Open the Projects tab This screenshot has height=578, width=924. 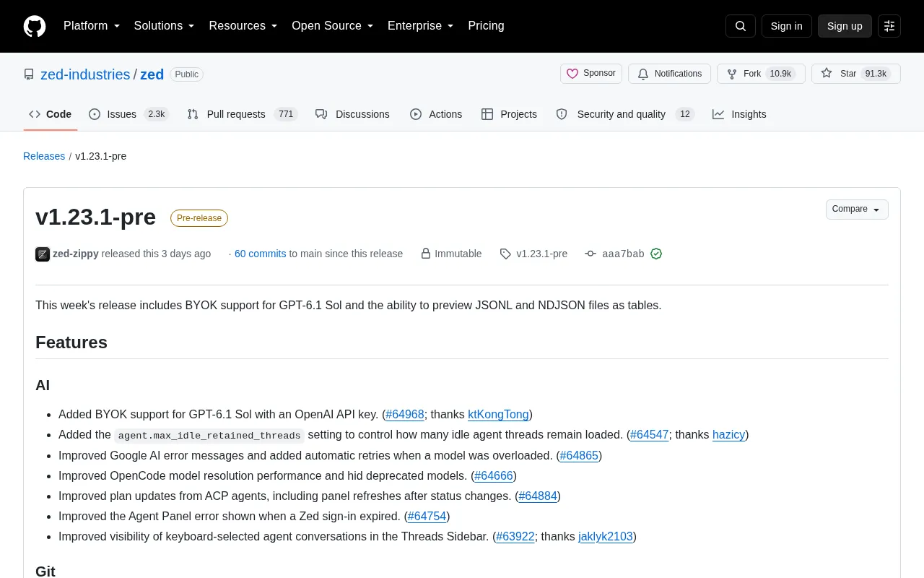click(x=509, y=114)
